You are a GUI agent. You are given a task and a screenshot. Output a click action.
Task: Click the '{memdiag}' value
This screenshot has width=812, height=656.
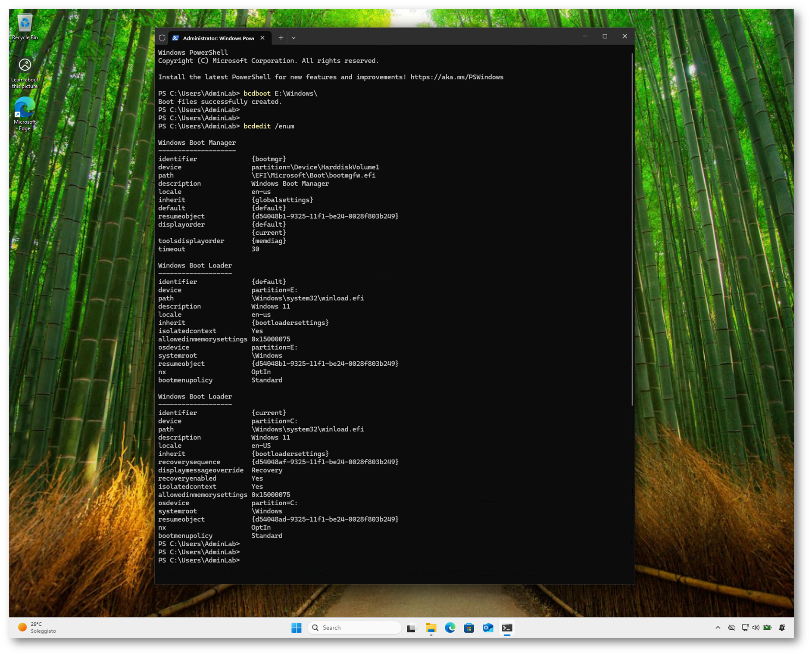pyautogui.click(x=269, y=241)
